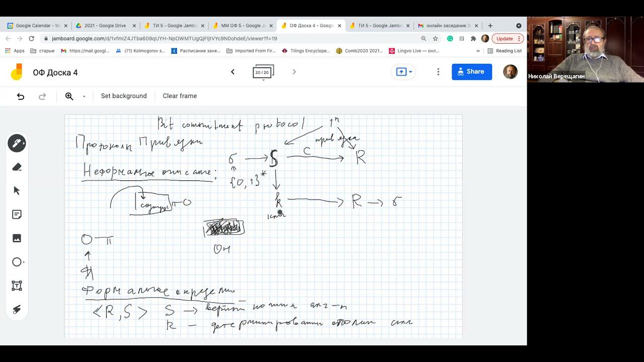This screenshot has width=644, height=362.
Task: Open the Chrome tab search dropdown
Action: [519, 26]
